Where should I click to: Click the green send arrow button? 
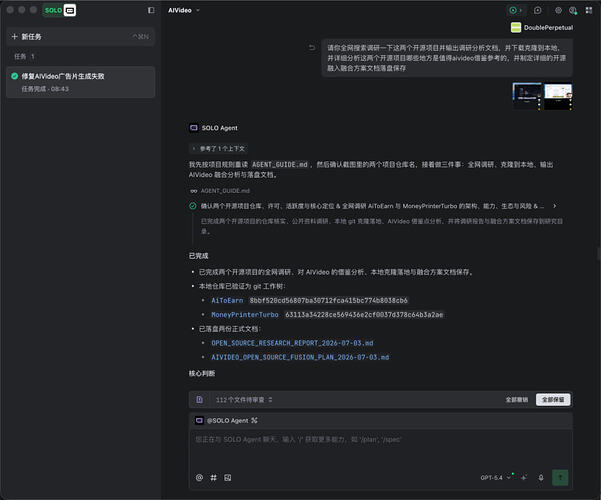(x=560, y=477)
